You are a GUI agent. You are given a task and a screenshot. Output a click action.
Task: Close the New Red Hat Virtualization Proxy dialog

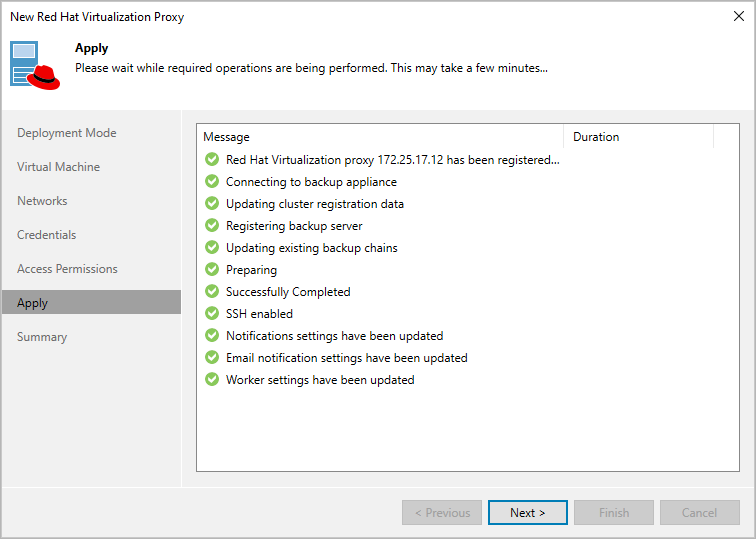pos(739,16)
